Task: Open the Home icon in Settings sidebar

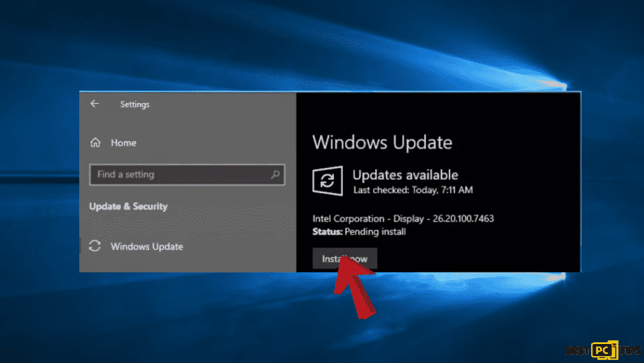Action: 96,142
